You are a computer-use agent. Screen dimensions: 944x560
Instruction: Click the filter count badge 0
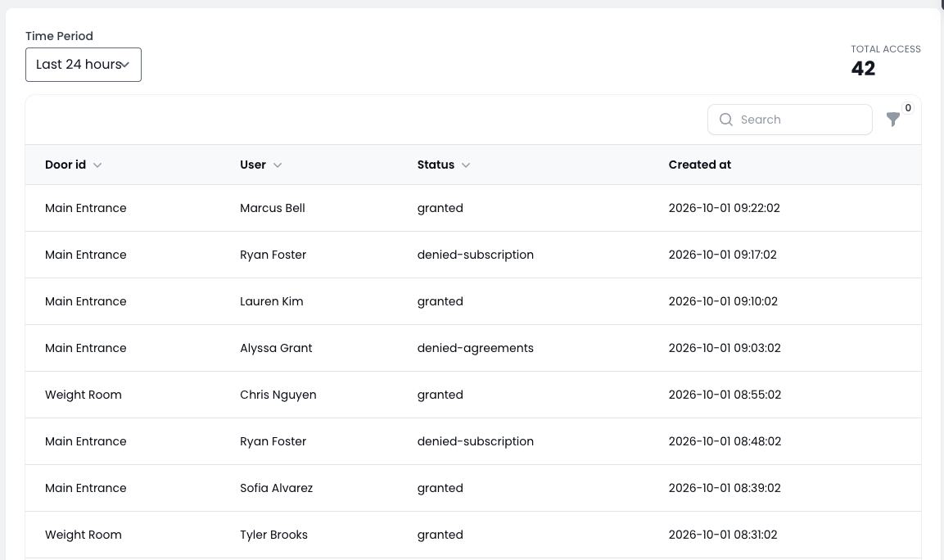click(908, 108)
